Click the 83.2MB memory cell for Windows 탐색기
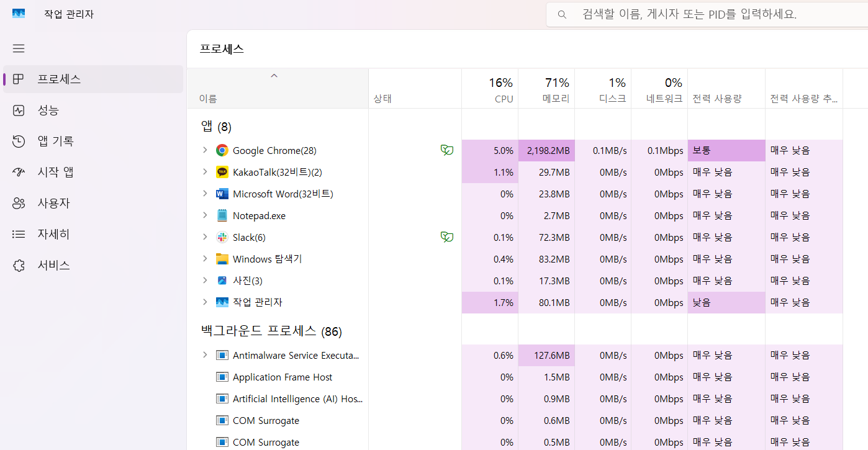Image resolution: width=868 pixels, height=450 pixels. coord(546,259)
